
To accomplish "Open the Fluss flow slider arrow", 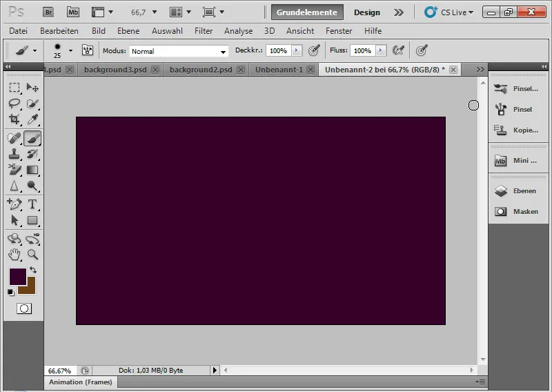I will [381, 50].
